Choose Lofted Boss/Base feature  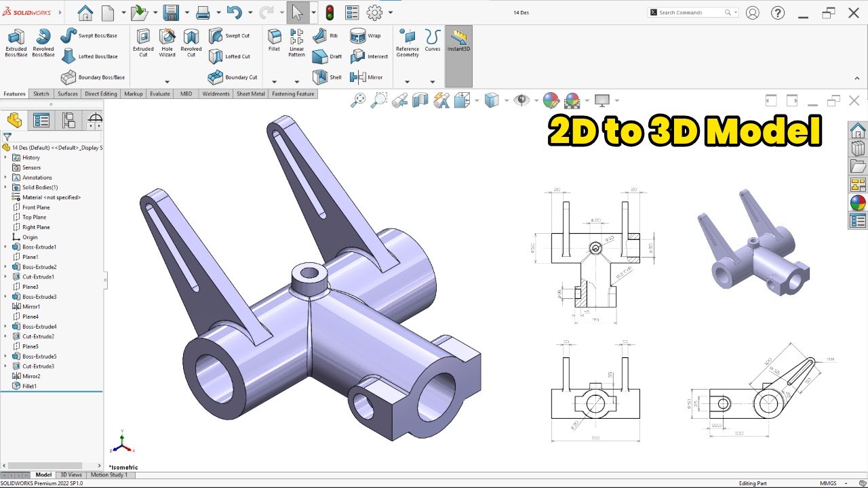[89, 56]
